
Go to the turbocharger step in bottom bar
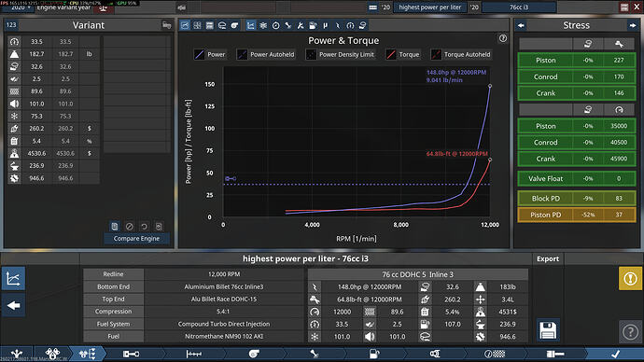[x=254, y=354]
